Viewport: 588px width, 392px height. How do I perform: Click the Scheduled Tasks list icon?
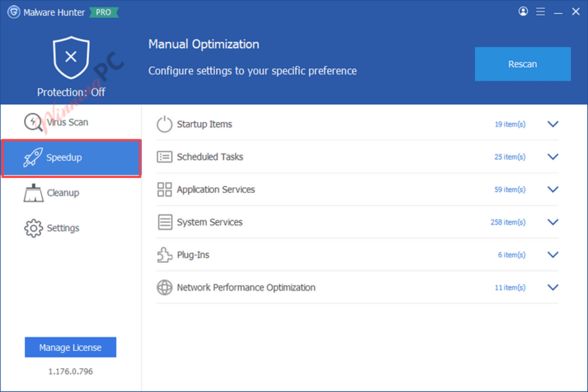pos(164,157)
